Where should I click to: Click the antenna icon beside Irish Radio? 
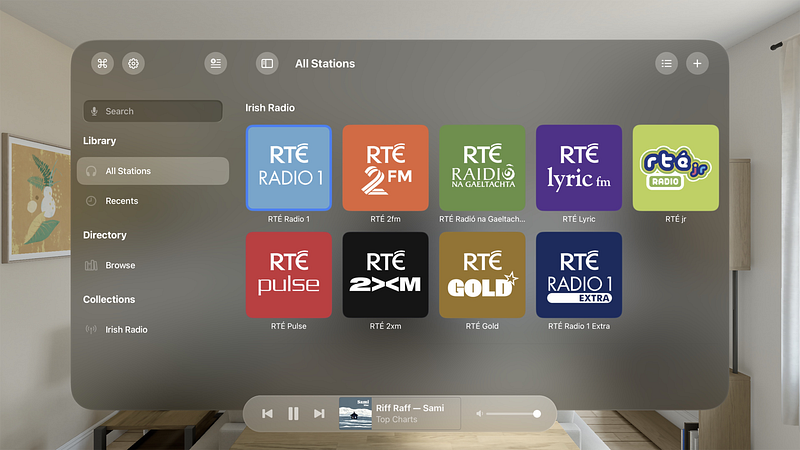91,330
